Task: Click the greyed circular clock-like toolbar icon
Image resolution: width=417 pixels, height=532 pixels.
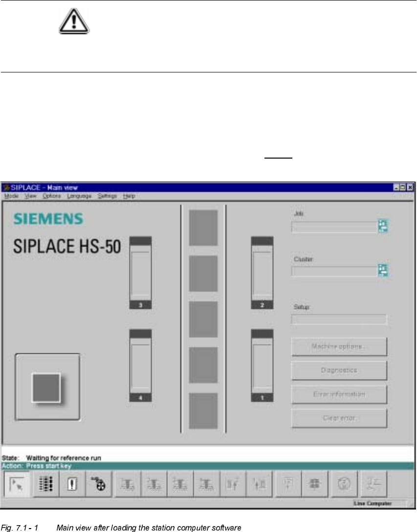Action: (x=345, y=484)
